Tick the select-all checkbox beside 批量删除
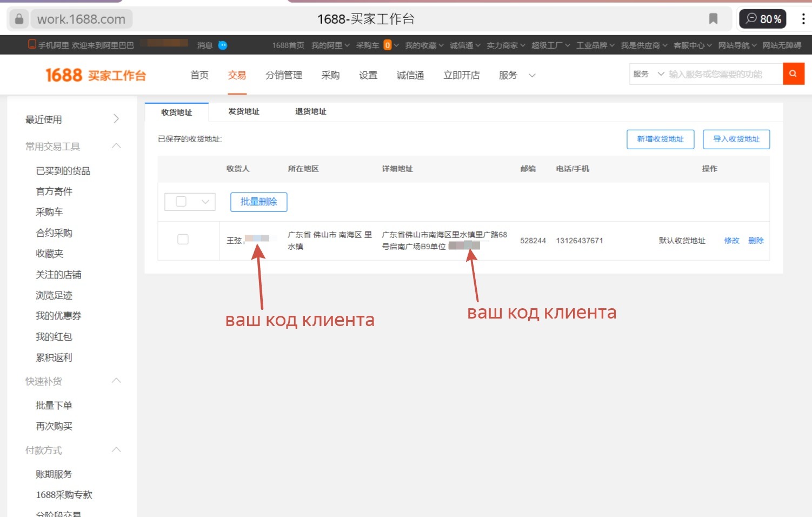 point(181,201)
